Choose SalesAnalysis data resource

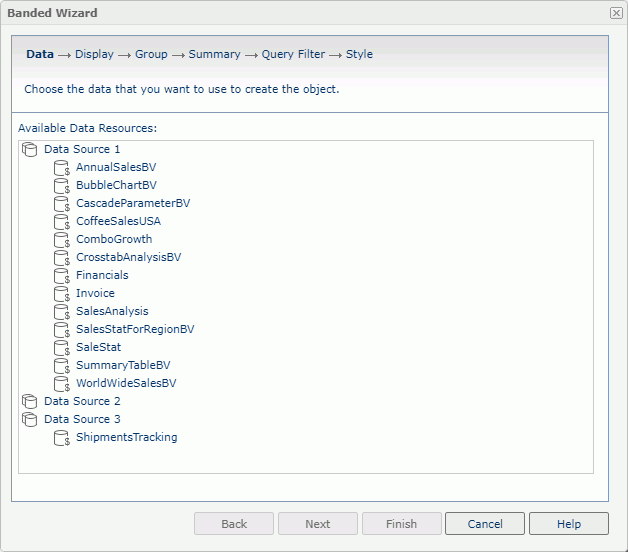[x=112, y=311]
